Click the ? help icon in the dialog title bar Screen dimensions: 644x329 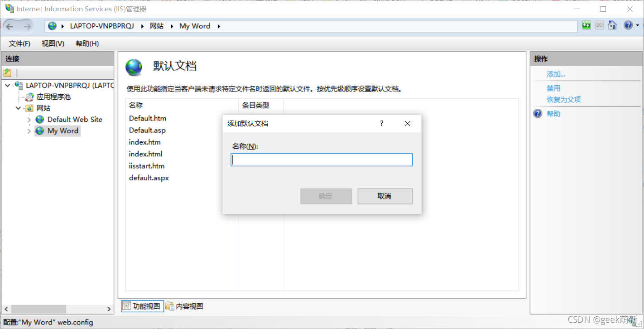[381, 123]
